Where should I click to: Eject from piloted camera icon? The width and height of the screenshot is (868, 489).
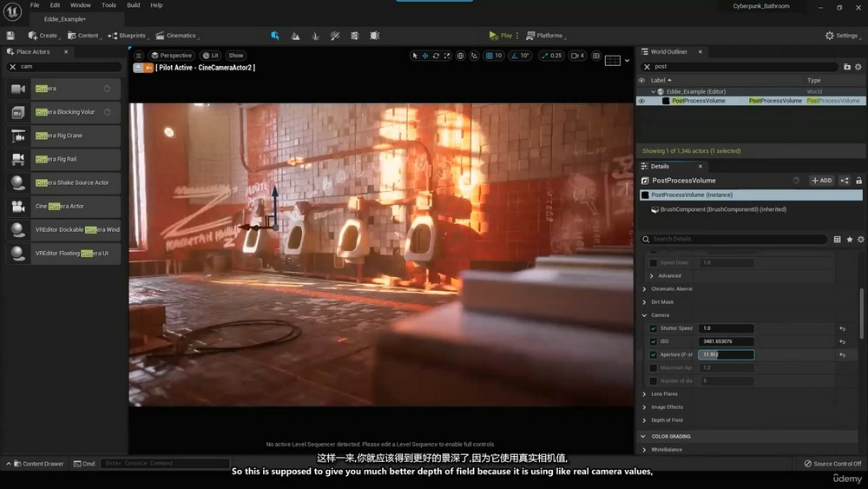point(138,68)
